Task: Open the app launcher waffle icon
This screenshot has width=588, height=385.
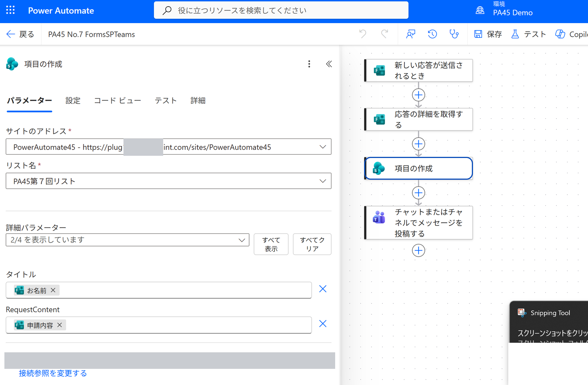Action: point(10,10)
